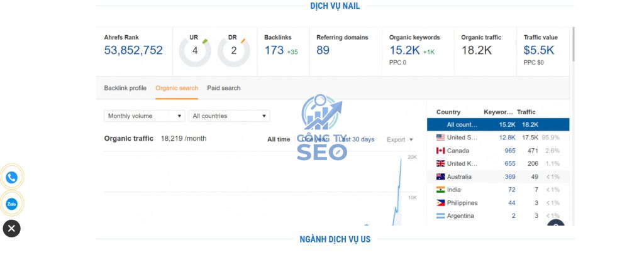Click the Philippines flag icon
The image size is (644, 260).
coord(440,203)
